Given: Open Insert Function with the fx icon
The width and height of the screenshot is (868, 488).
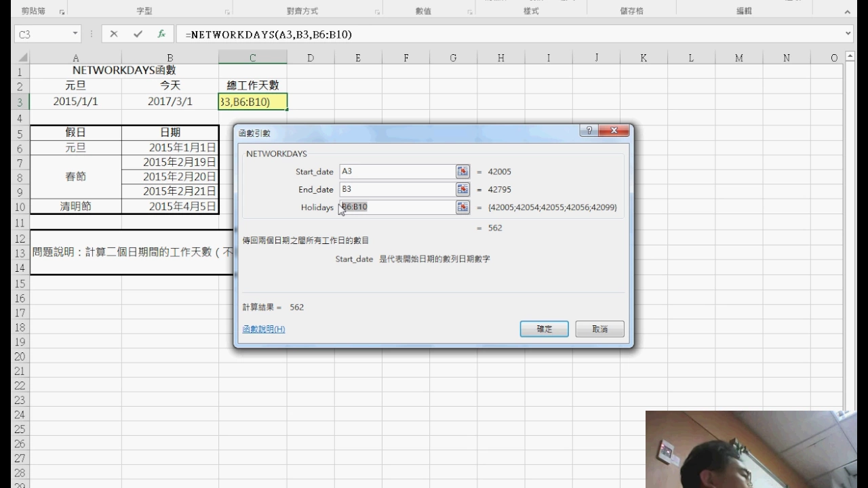Looking at the screenshot, I should pyautogui.click(x=161, y=34).
